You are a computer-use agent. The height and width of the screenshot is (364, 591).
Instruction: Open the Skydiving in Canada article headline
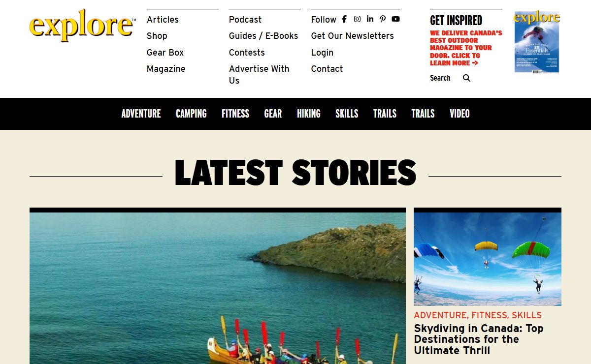[x=479, y=339]
